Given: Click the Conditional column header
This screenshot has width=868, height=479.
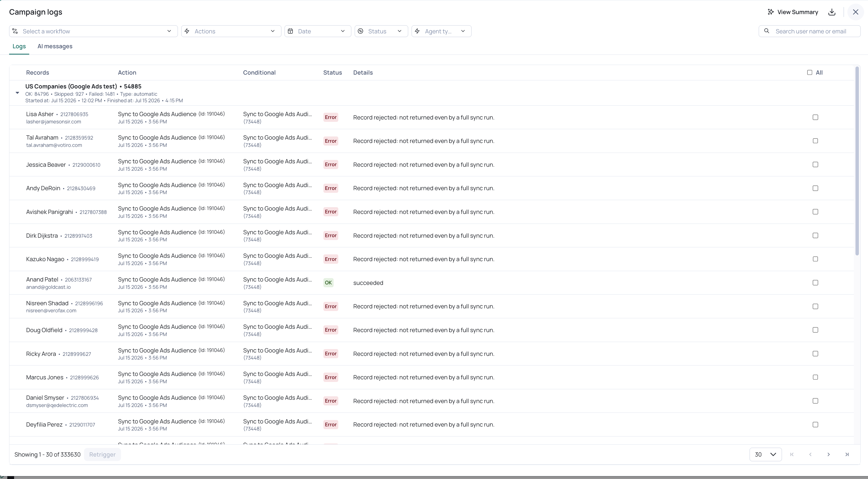Looking at the screenshot, I should [x=260, y=73].
